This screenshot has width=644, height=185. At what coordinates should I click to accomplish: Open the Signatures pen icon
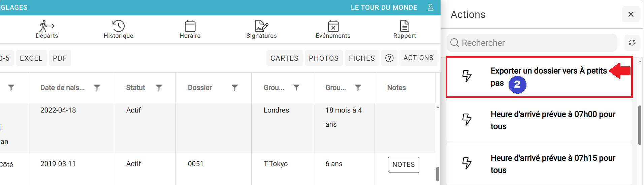[261, 26]
